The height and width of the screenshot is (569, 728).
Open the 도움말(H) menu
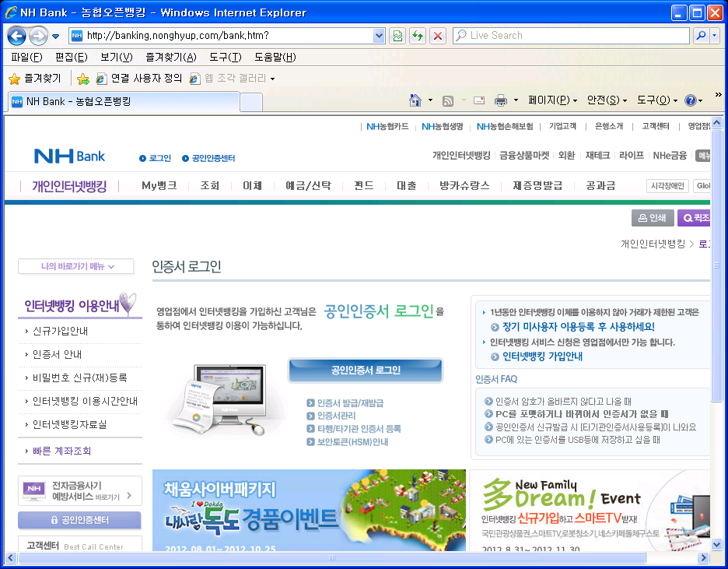(275, 57)
